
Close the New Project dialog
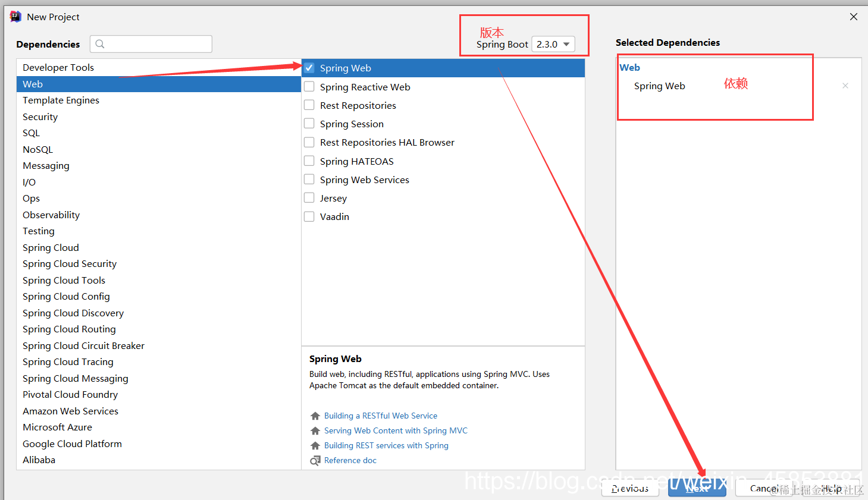tap(854, 17)
